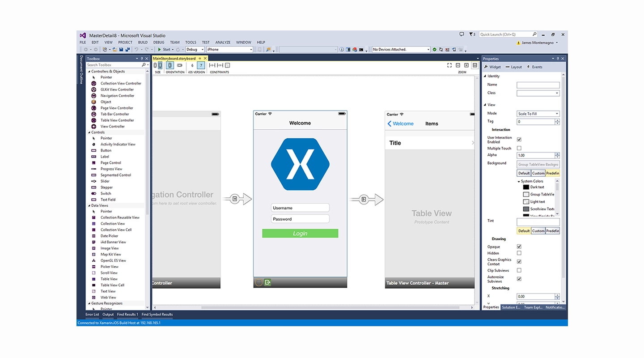Click the green Login button in the designer
Screen dimensions: 644x358
click(300, 233)
